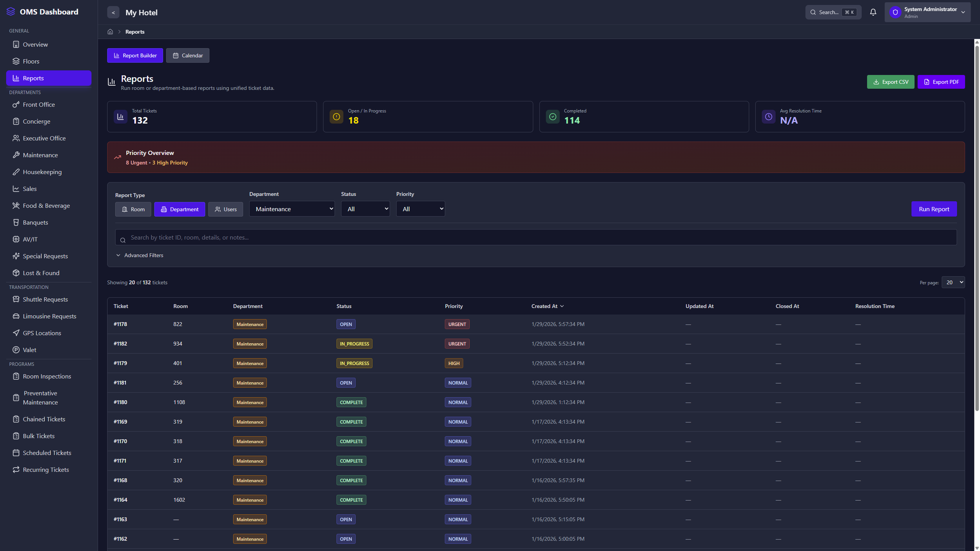This screenshot has width=980, height=551.
Task: Collapse the sidebar with the back arrow
Action: coord(113,13)
